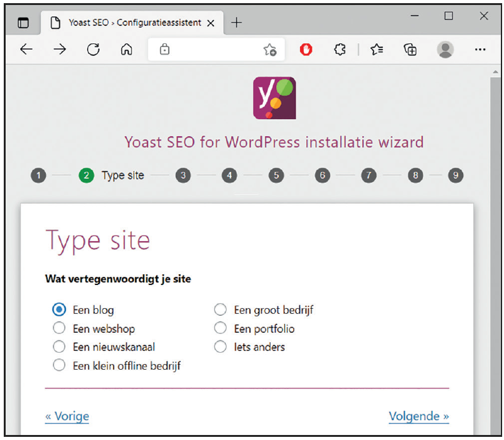The width and height of the screenshot is (504, 440).
Task: Close the Yoast SEO Configuratieassistent tab
Action: coord(210,23)
